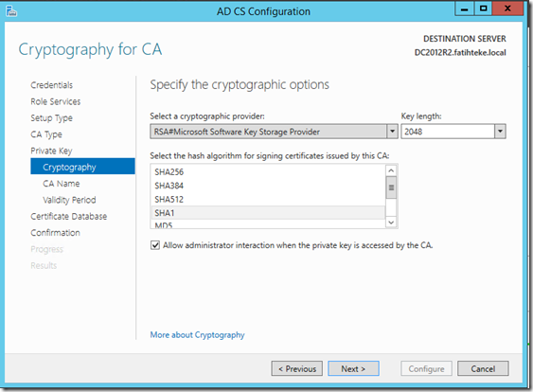Viewport: 533px width, 392px height.
Task: Click the hash list scroll down arrow
Action: (391, 223)
